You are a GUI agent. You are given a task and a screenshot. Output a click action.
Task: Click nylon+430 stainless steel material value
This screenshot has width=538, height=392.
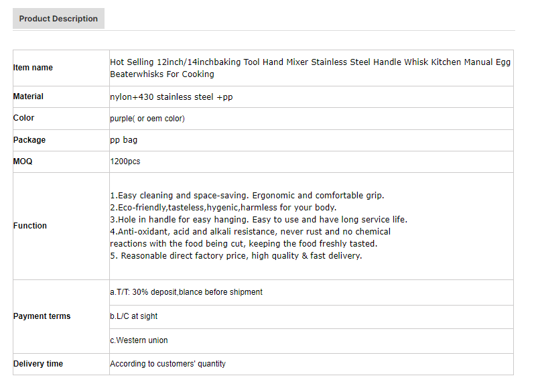(x=172, y=97)
